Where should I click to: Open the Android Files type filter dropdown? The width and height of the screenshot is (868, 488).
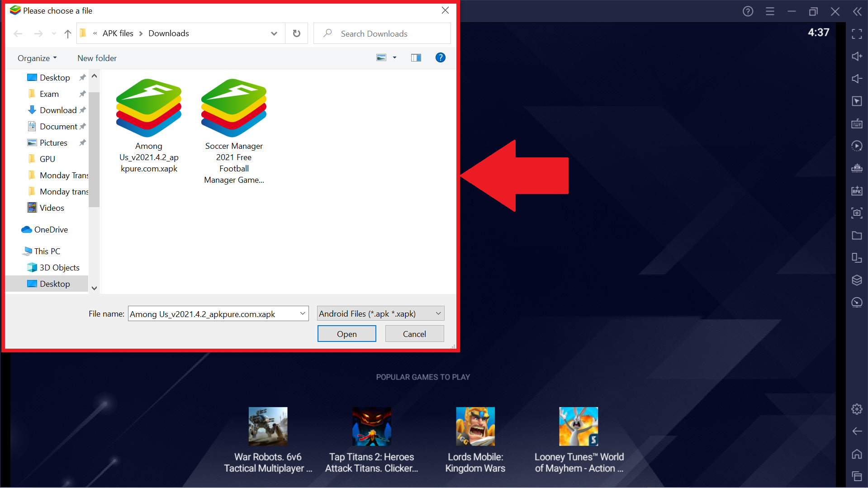tap(380, 313)
